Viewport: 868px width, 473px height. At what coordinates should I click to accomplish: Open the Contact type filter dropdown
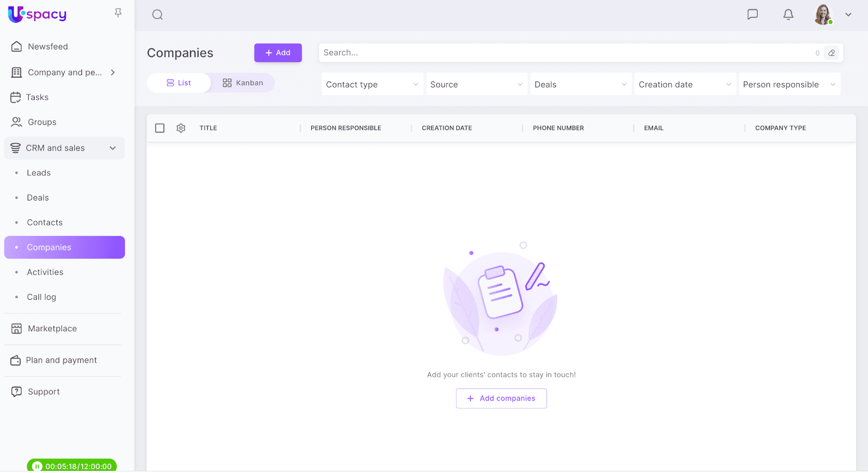point(372,85)
